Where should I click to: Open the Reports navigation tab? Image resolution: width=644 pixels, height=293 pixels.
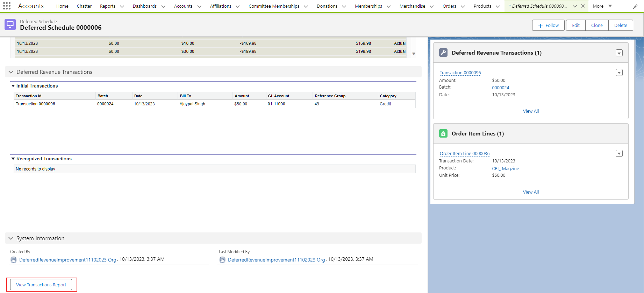pos(108,6)
